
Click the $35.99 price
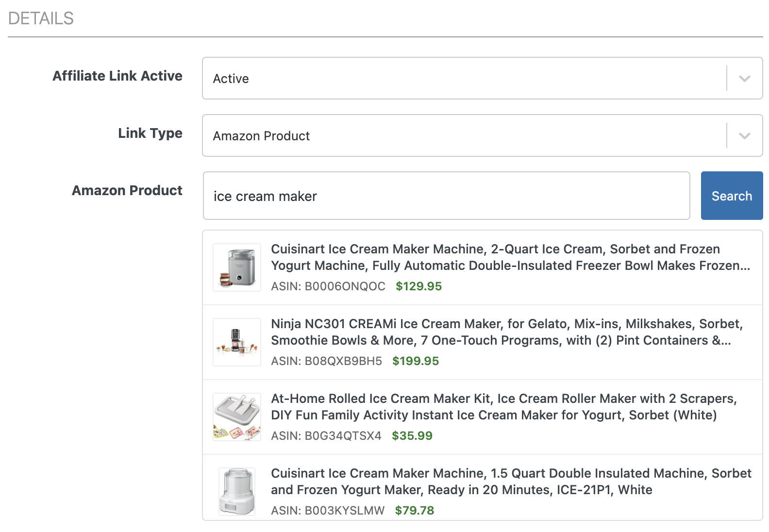pyautogui.click(x=412, y=436)
